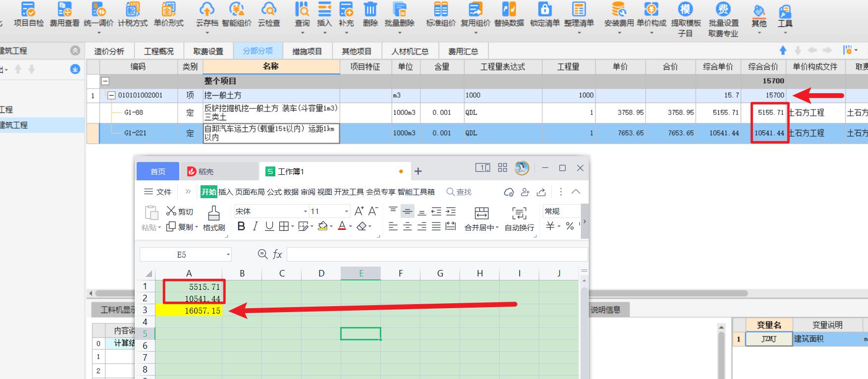Click the 删除 trash icon
Screen dimensions: 868x379
(x=370, y=9)
